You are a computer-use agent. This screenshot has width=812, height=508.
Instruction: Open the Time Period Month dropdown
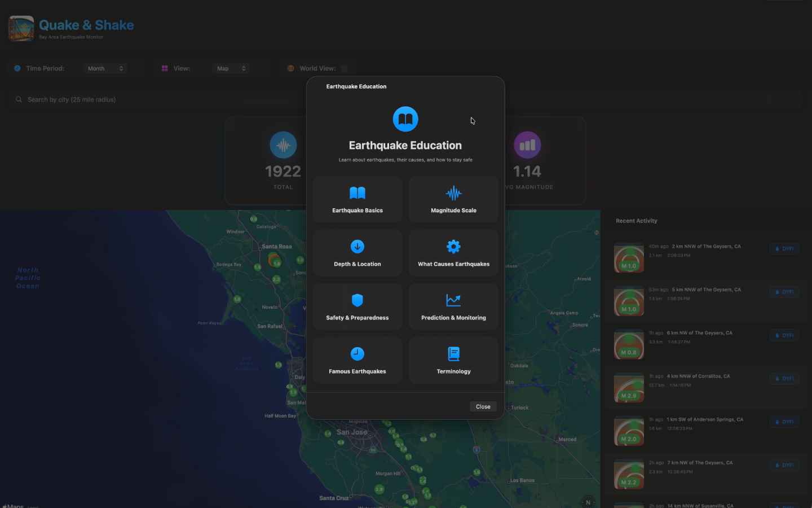[105, 68]
